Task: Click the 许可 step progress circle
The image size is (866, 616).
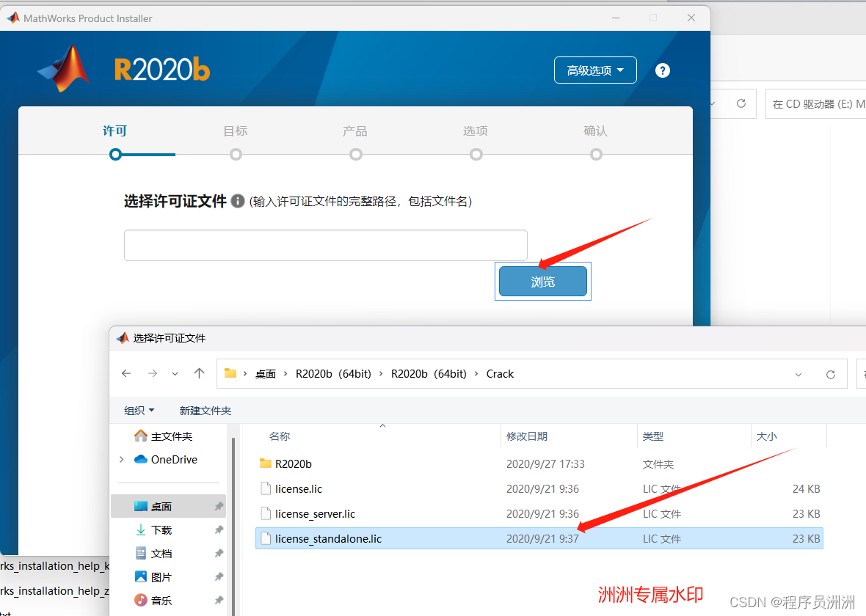Action: pyautogui.click(x=115, y=155)
